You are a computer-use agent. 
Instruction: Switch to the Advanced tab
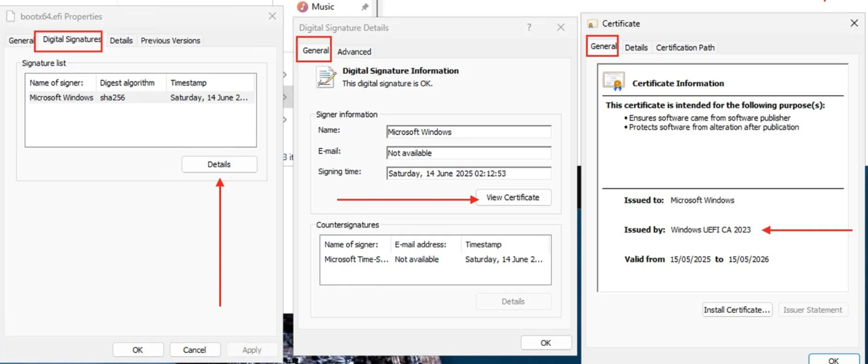click(354, 52)
